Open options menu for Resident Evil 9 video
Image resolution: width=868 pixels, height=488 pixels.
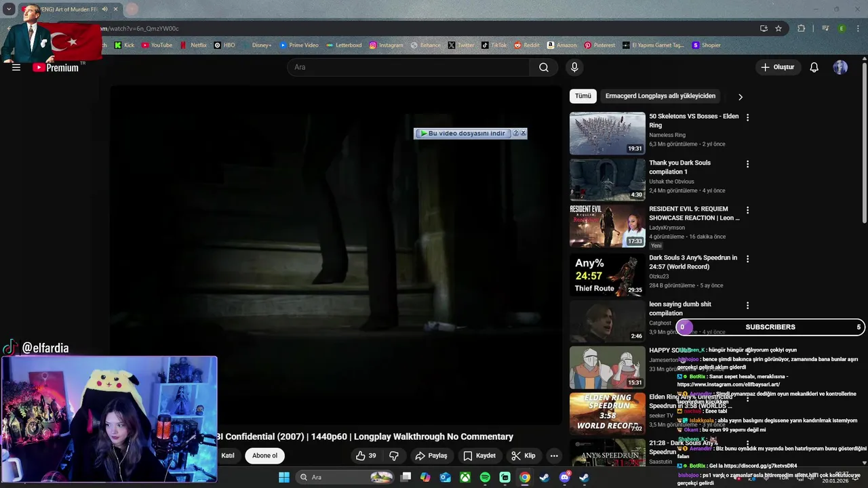[x=747, y=210]
